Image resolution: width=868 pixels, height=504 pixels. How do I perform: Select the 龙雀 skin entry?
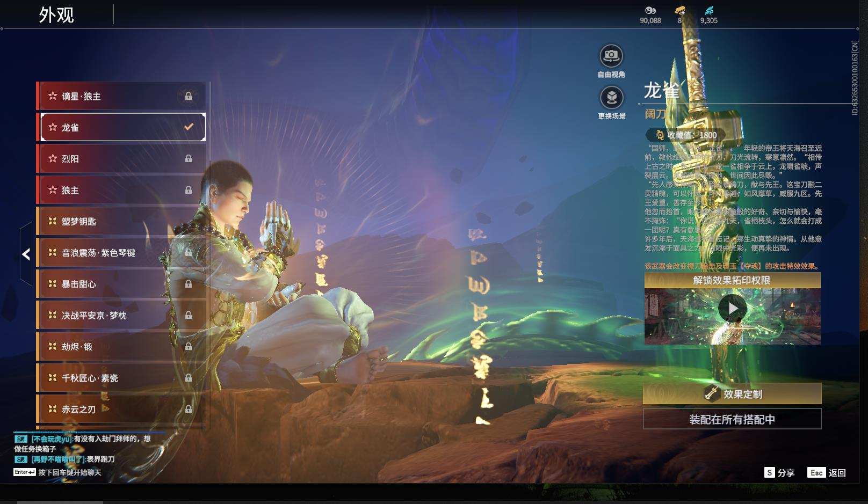pyautogui.click(x=123, y=127)
